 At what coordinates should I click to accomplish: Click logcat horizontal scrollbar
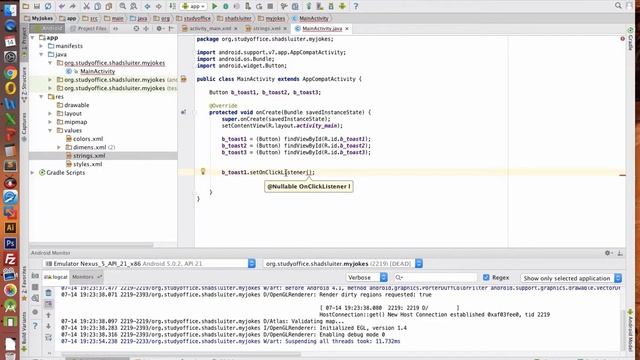[182, 355]
